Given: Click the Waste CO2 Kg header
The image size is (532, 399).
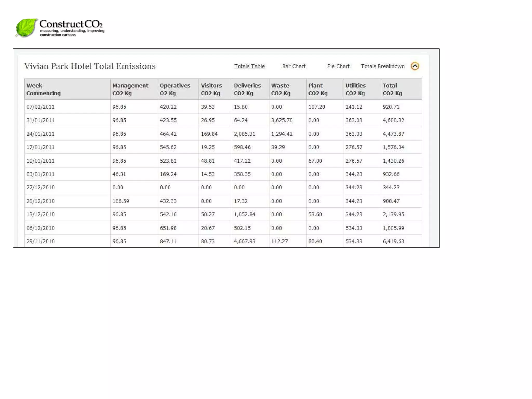Looking at the screenshot, I should [x=281, y=89].
